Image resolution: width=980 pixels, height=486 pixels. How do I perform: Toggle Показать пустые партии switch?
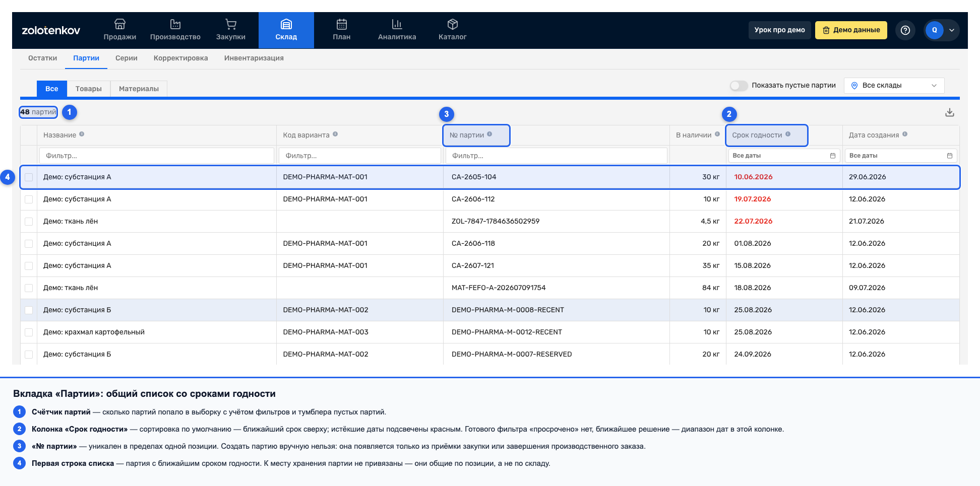pyautogui.click(x=739, y=86)
